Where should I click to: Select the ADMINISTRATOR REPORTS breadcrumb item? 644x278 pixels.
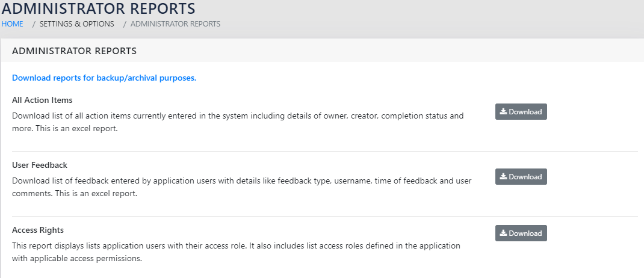[x=175, y=24]
